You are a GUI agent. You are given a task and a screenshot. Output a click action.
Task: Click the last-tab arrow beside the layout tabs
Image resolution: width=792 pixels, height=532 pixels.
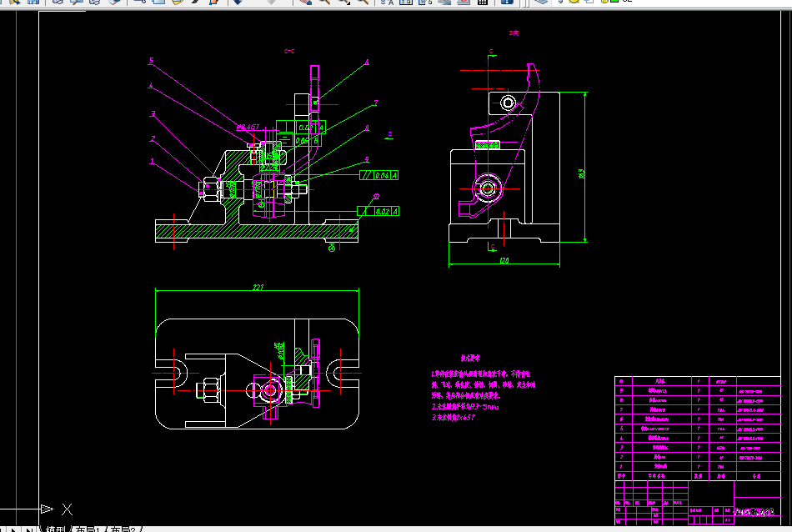29,529
